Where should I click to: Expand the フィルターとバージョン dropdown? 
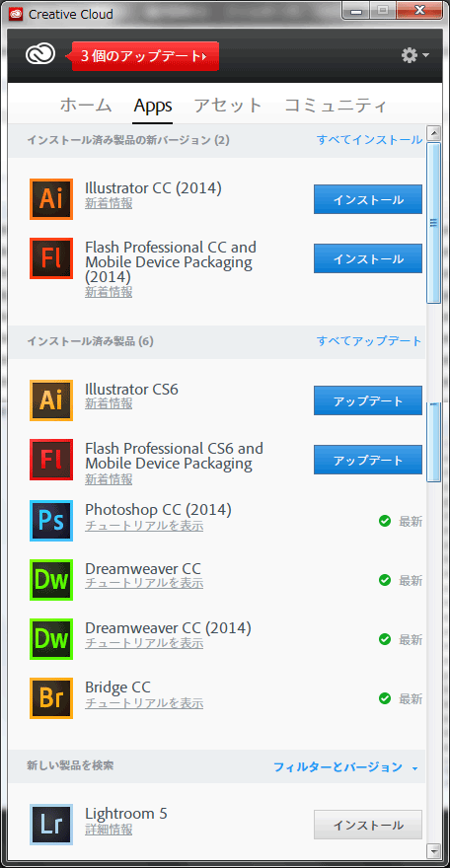pos(345,767)
